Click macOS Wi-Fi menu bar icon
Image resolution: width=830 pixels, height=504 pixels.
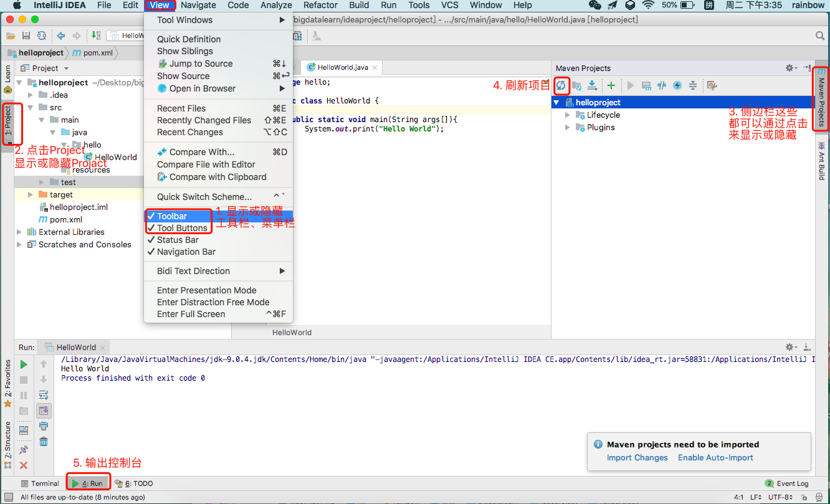click(x=648, y=5)
